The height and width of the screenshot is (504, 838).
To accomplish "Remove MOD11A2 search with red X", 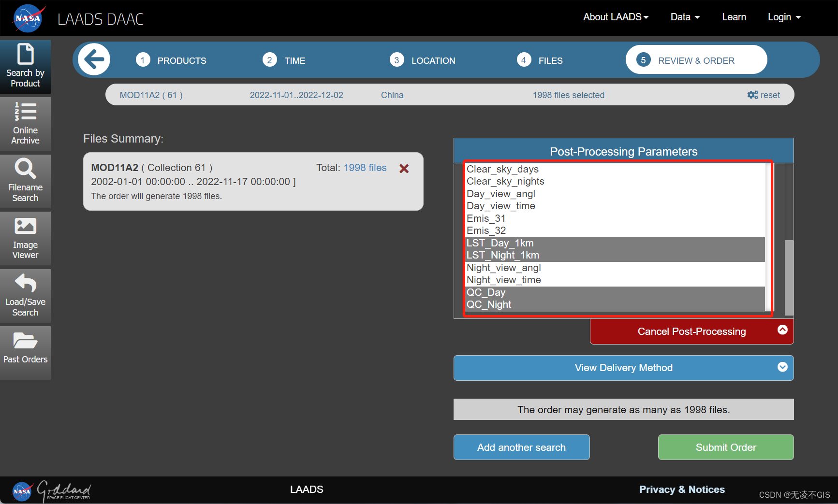I will pos(404,168).
